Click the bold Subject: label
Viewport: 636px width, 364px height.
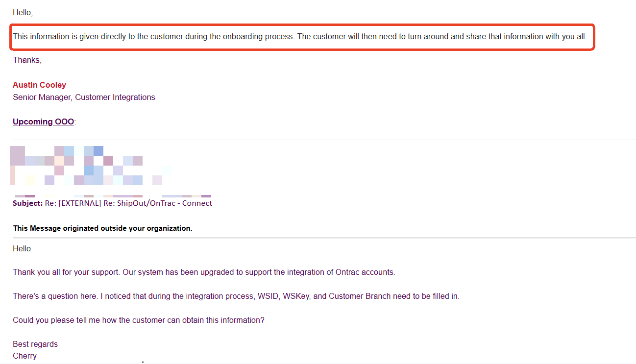28,203
